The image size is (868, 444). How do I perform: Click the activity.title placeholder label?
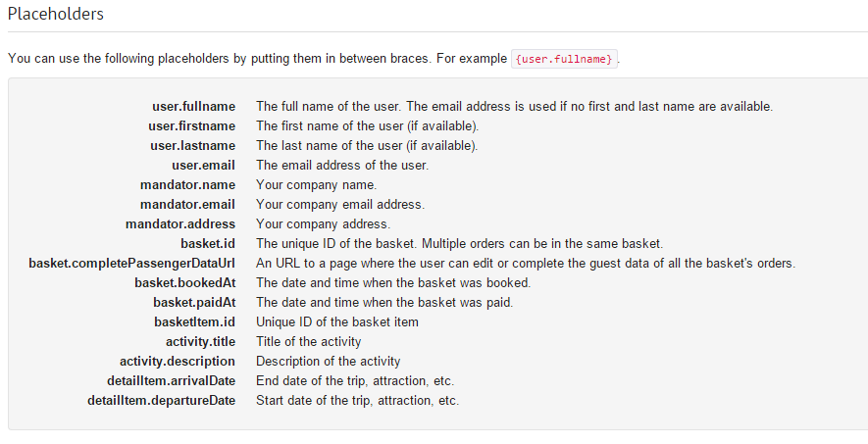200,342
